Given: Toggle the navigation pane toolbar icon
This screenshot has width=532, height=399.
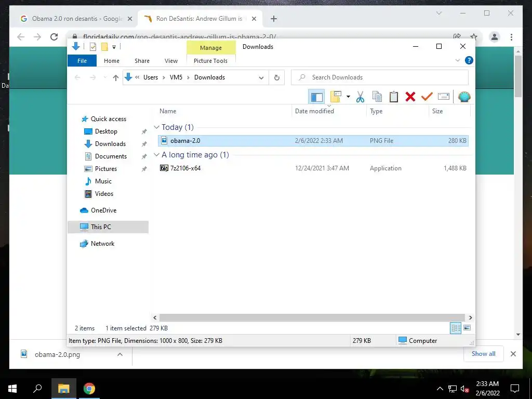Looking at the screenshot, I should pyautogui.click(x=316, y=97).
